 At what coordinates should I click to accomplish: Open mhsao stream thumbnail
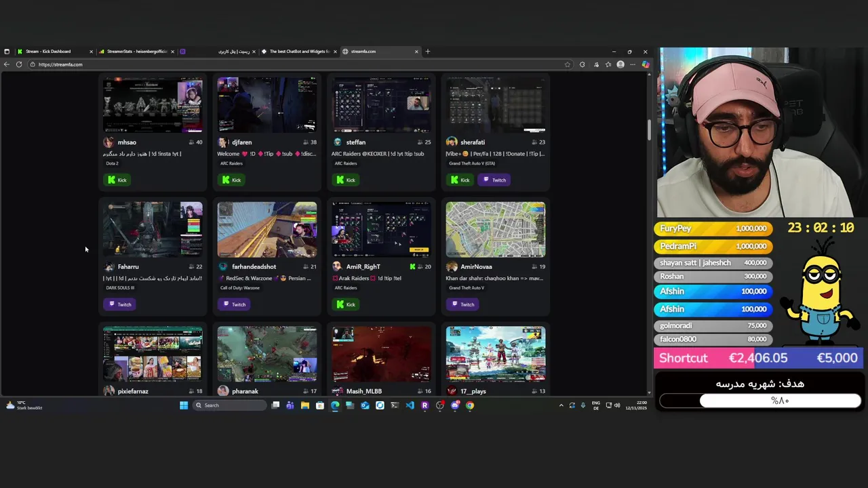[153, 105]
